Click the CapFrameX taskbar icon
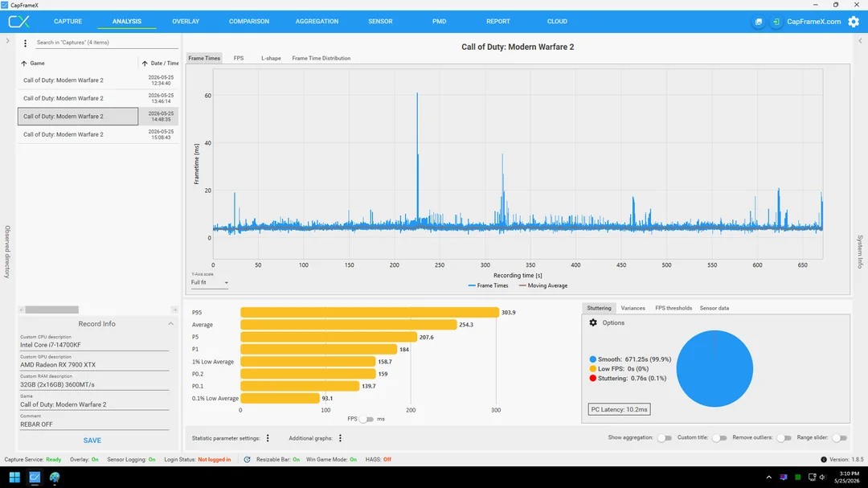This screenshot has width=868, height=488. (35, 477)
